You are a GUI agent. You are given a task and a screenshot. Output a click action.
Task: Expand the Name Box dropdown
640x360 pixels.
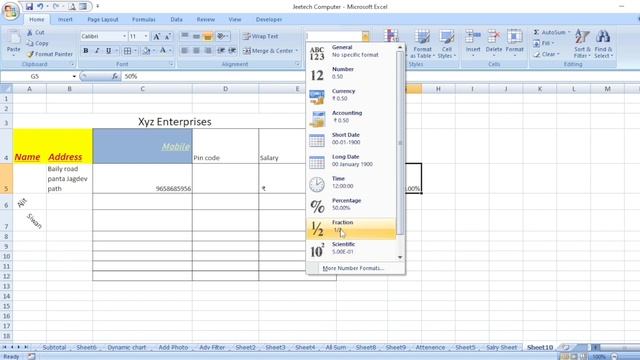click(x=74, y=76)
